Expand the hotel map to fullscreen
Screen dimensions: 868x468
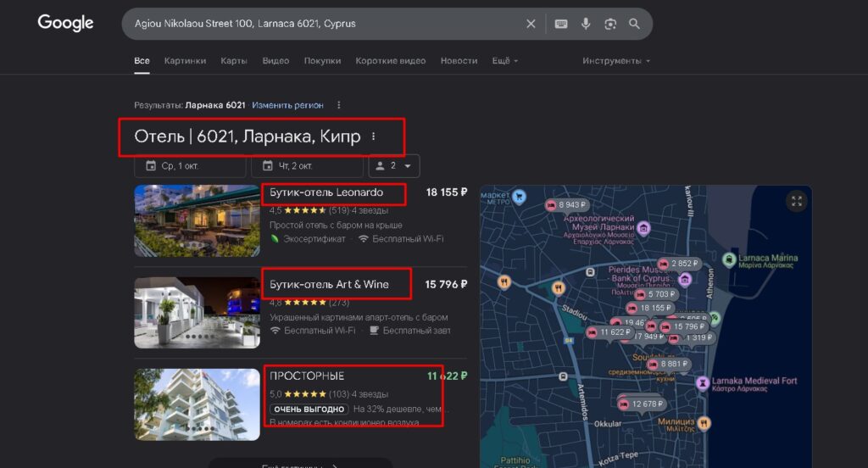click(796, 201)
